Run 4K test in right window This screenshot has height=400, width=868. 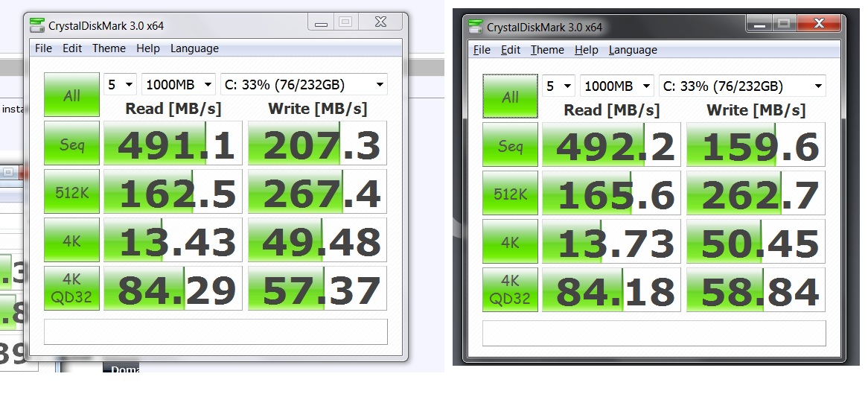pos(511,241)
